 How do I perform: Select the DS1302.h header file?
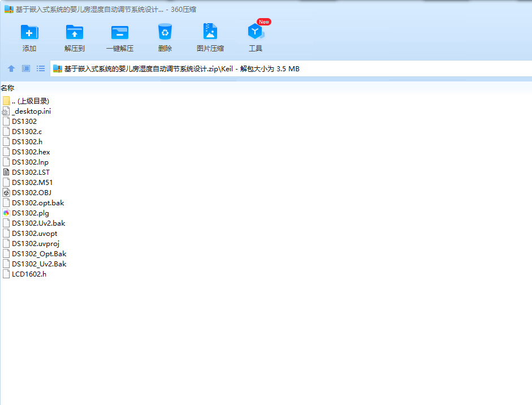click(x=27, y=141)
